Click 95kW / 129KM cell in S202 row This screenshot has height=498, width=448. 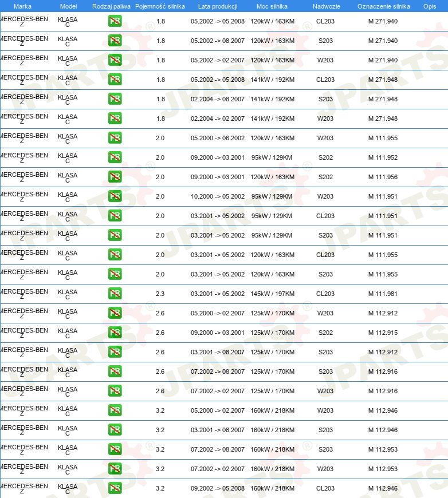point(272,157)
